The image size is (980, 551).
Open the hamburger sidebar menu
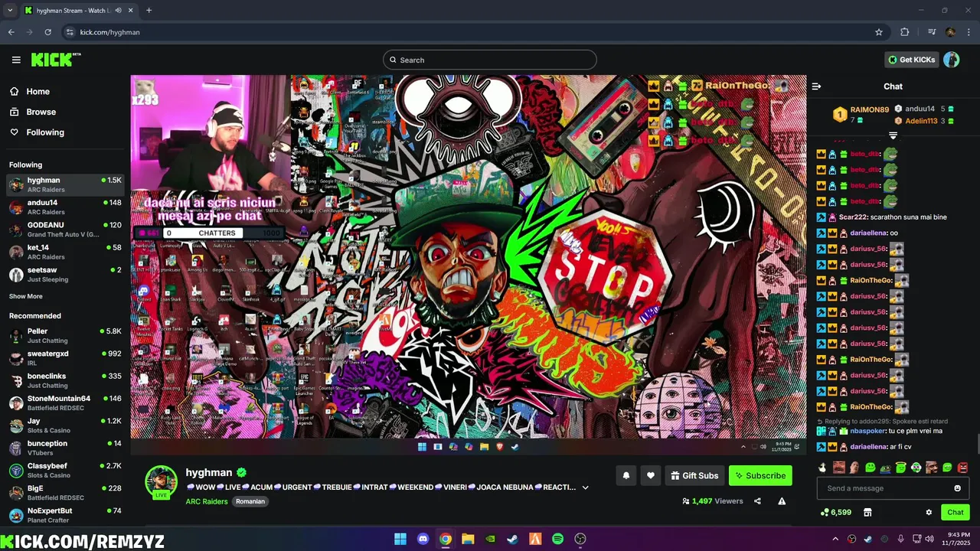coord(16,60)
